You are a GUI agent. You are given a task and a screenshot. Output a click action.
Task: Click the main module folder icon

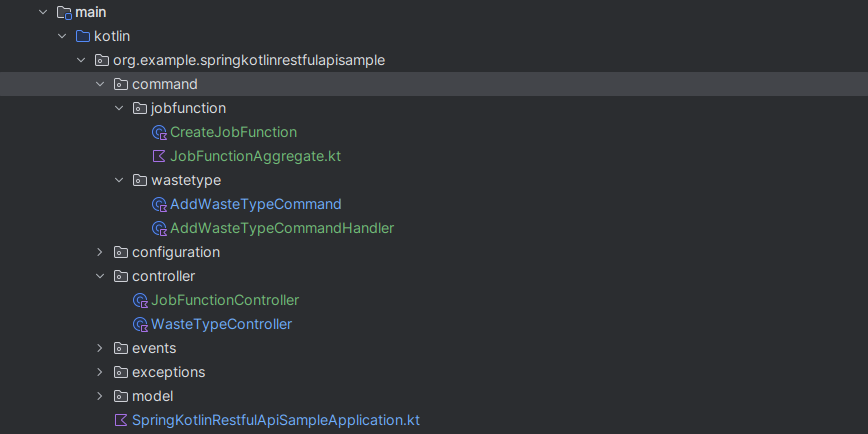[64, 12]
